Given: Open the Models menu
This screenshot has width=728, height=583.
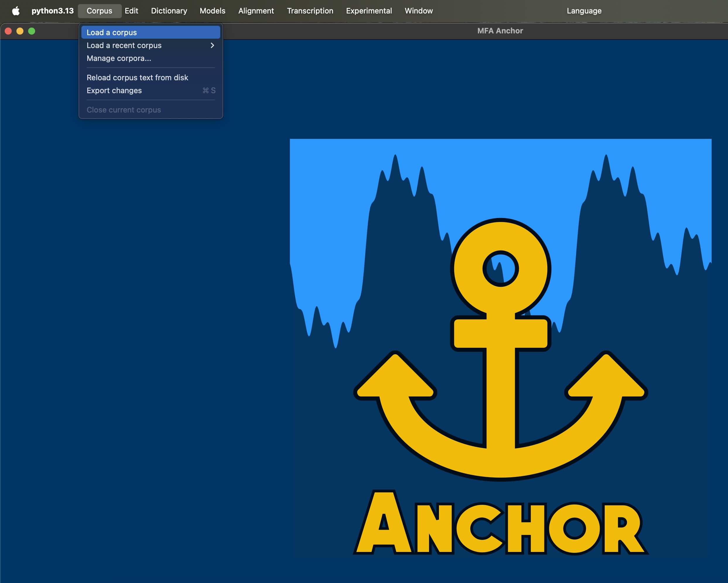Looking at the screenshot, I should pyautogui.click(x=212, y=11).
